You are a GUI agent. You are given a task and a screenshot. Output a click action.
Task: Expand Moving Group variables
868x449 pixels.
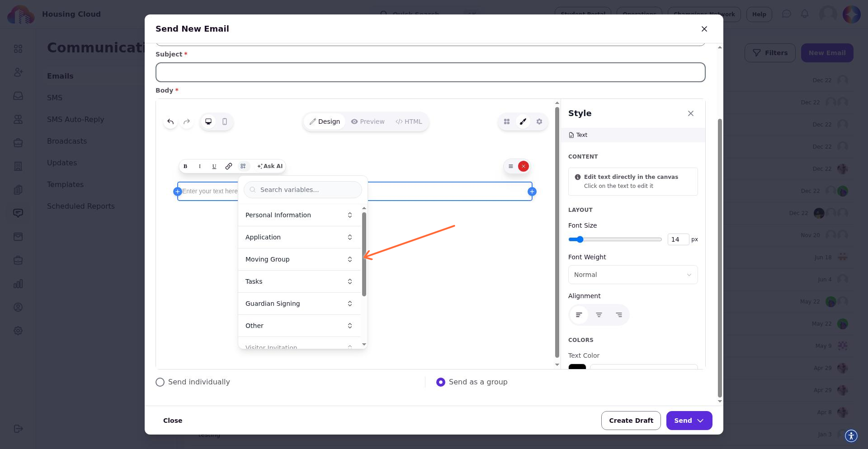tap(299, 259)
